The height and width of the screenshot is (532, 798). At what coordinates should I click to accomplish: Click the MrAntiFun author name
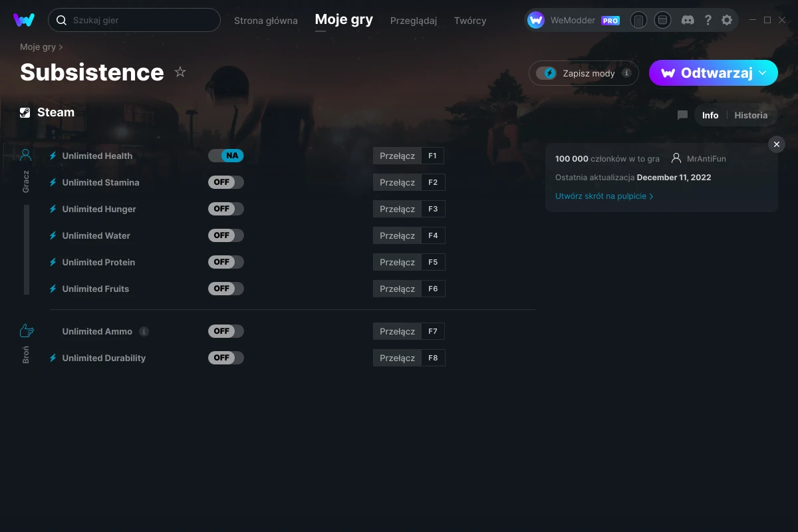706,159
